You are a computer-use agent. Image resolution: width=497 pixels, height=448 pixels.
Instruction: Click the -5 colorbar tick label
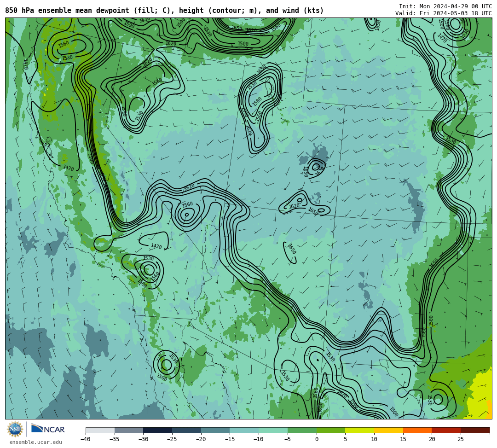tap(287, 439)
